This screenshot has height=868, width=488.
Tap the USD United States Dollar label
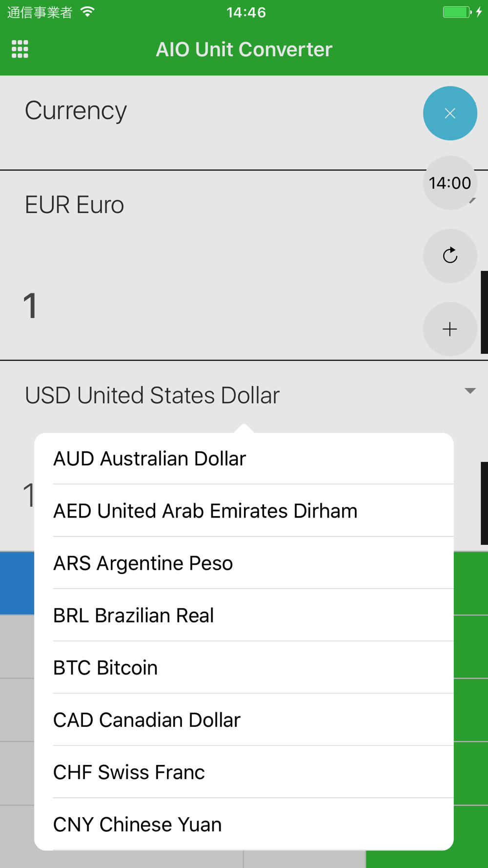(x=152, y=395)
